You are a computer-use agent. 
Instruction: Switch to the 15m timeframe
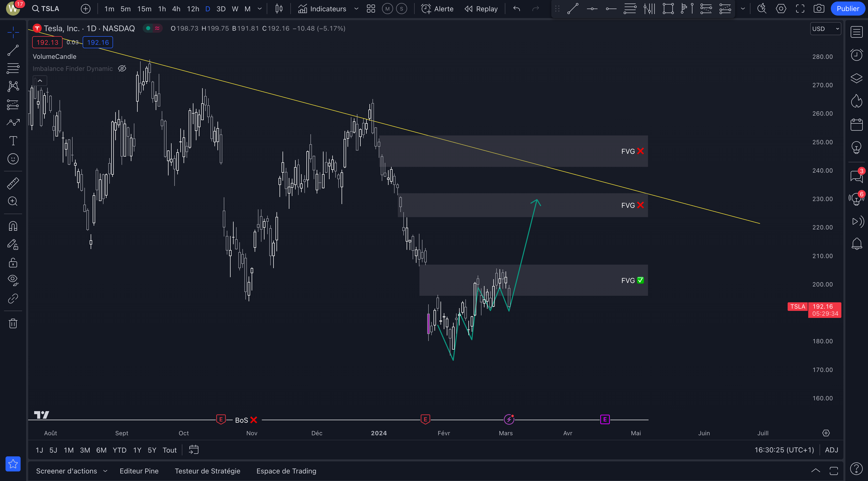tap(144, 9)
